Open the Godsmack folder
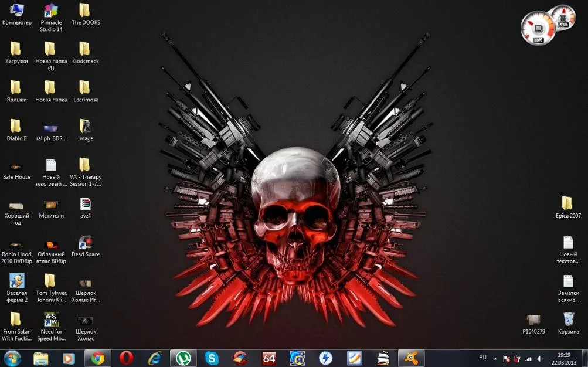The image size is (588, 367). point(86,53)
